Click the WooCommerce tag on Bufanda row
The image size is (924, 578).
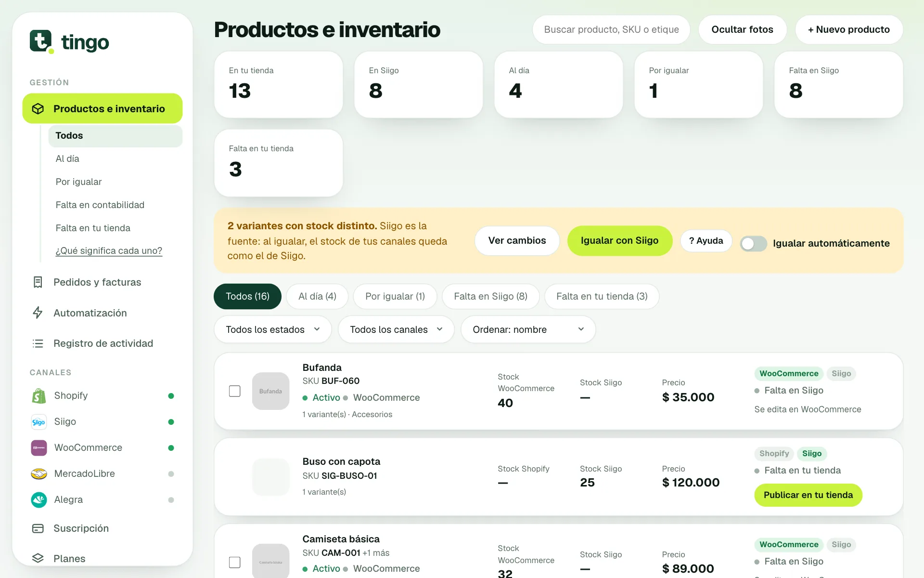click(x=789, y=374)
